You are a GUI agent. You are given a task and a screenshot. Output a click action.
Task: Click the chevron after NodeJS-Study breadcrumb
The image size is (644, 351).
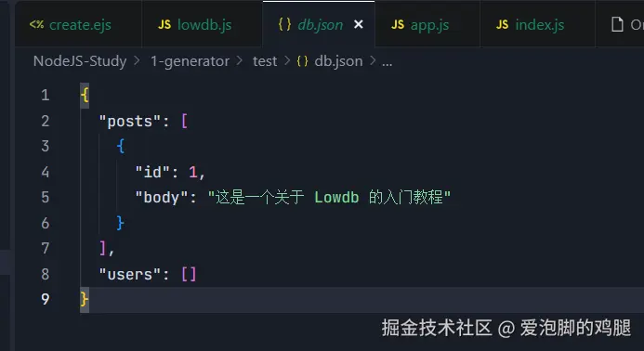pos(138,61)
